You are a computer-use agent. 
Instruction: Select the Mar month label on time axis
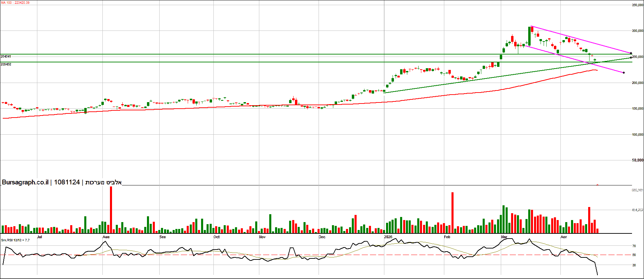point(504,237)
